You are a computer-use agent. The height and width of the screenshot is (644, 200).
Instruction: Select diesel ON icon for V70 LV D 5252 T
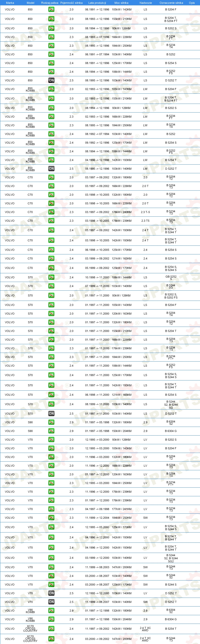[51, 593]
